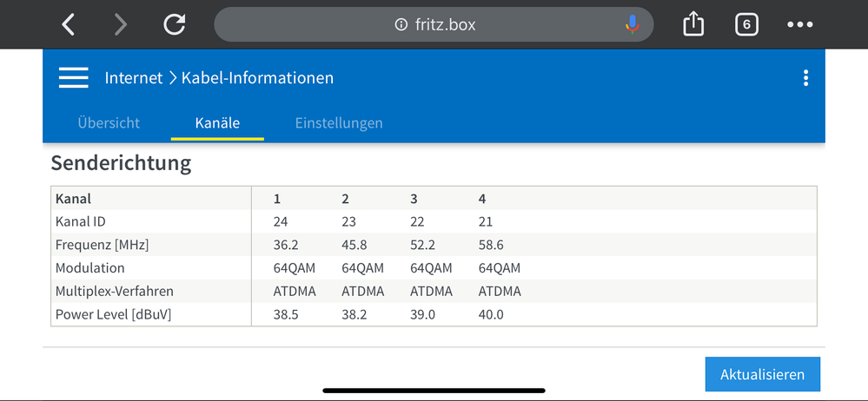868x401 pixels.
Task: Click the Kabel-Informationen breadcrumb title
Action: (257, 78)
